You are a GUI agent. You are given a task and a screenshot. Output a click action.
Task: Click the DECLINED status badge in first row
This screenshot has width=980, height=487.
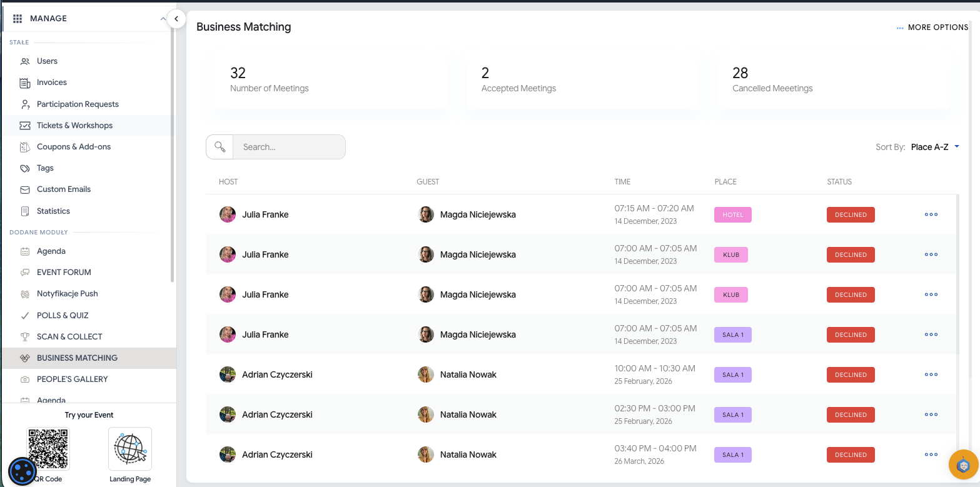click(x=851, y=214)
